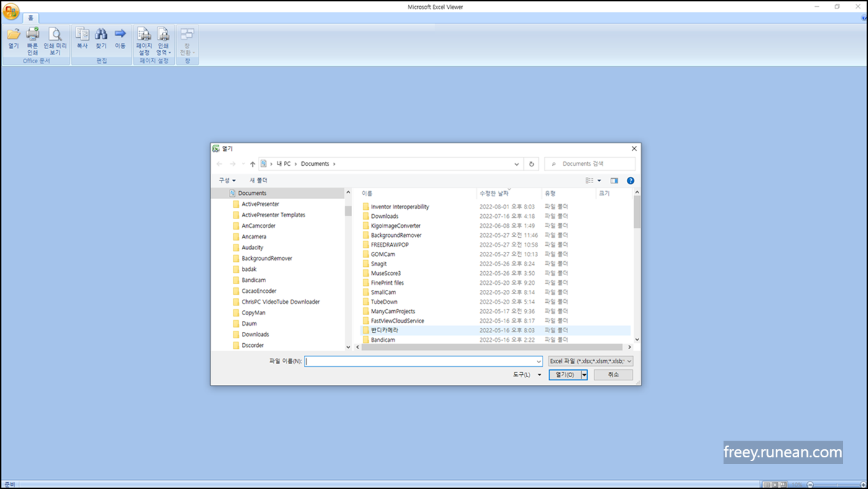Select Inventor Interoperability folder

[400, 207]
